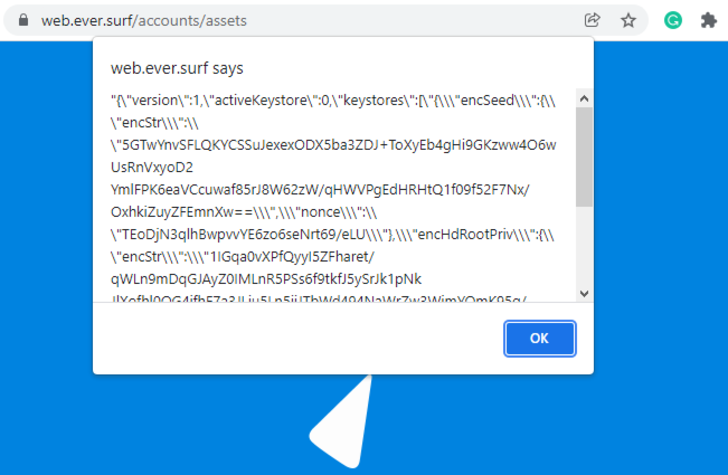Open the green Grammarly extension icon
This screenshot has height=475, width=728.
673,20
